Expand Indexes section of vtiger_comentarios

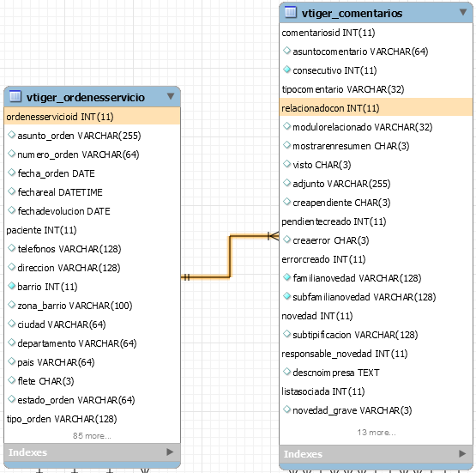(462, 453)
